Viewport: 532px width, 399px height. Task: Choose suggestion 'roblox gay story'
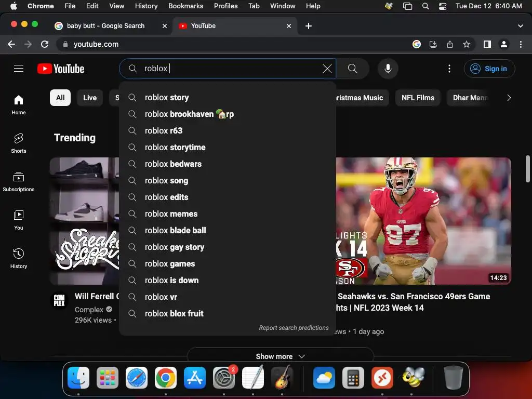click(x=228, y=247)
